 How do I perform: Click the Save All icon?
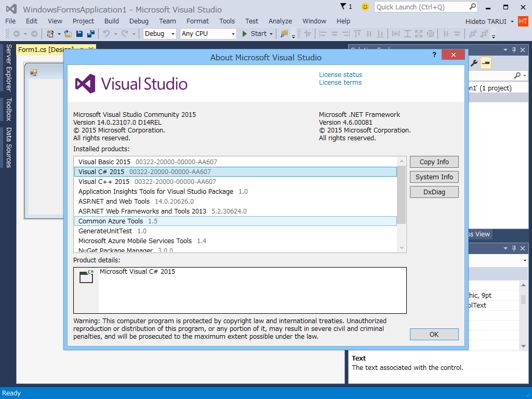pos(91,34)
